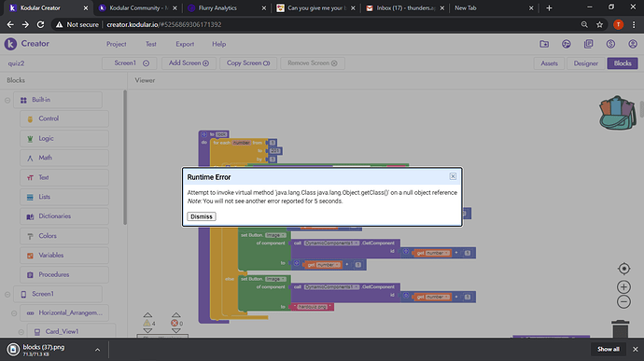644x361 pixels.
Task: Select the Horizontal_Arrangement component
Action: (x=64, y=312)
